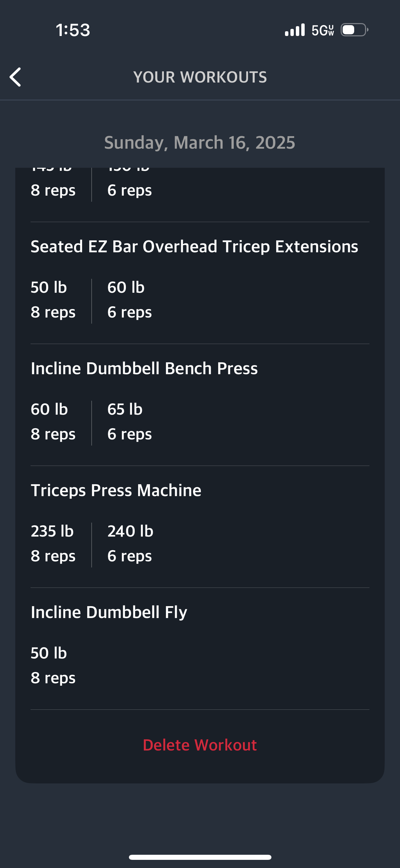Select the 235 lb triceps press set
This screenshot has width=400, height=868.
click(x=53, y=544)
